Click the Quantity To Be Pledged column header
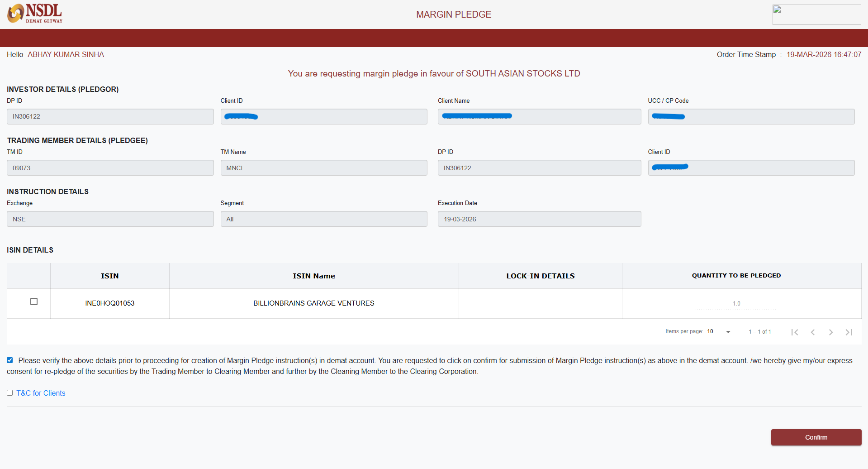 point(736,276)
